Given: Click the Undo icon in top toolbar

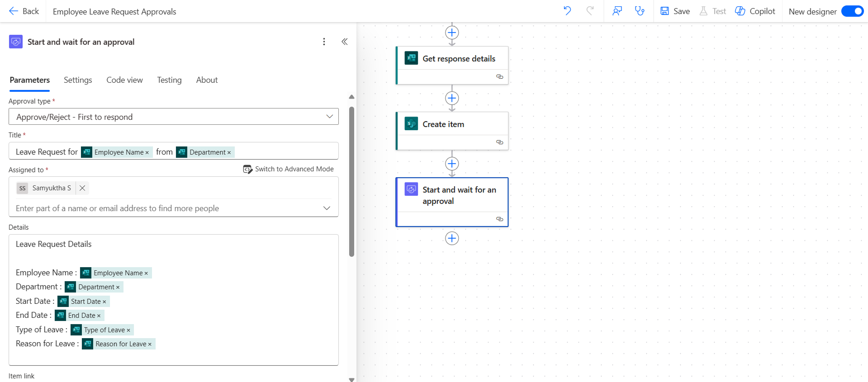Looking at the screenshot, I should (x=567, y=11).
